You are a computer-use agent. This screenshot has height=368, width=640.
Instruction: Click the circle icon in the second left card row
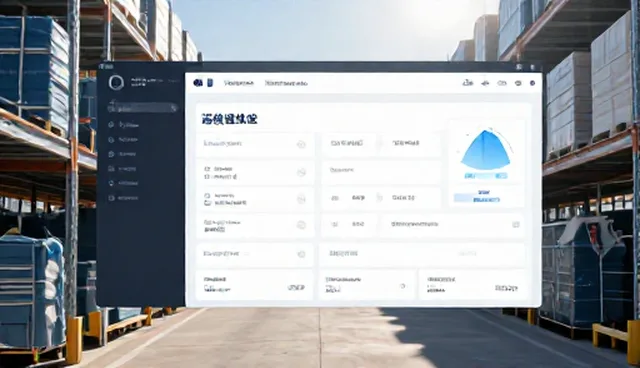coord(301,173)
